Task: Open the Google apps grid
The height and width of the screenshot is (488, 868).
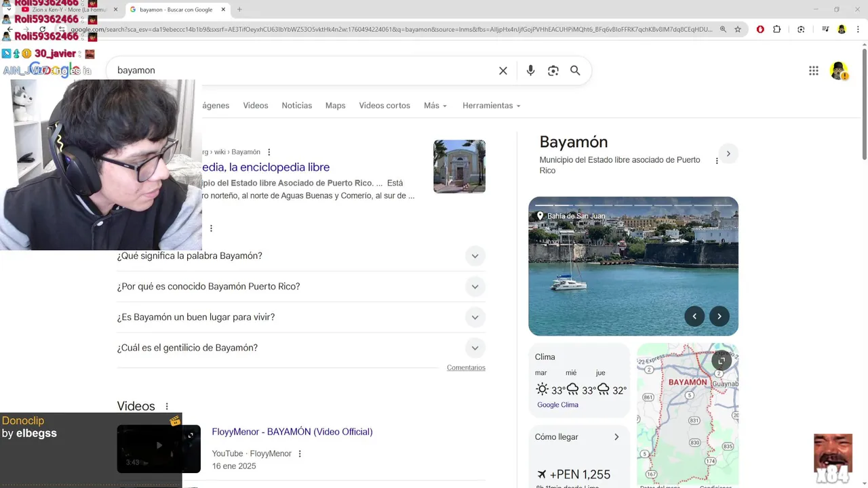Action: 814,70
